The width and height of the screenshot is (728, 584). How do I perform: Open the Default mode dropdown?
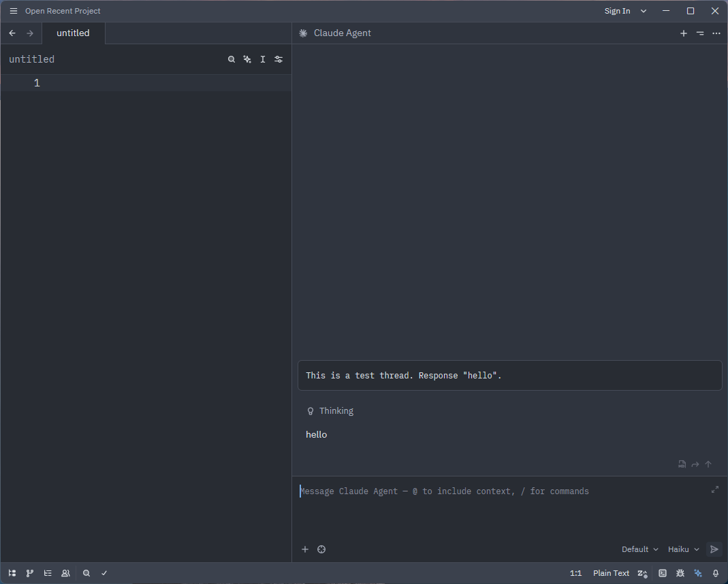(x=639, y=549)
